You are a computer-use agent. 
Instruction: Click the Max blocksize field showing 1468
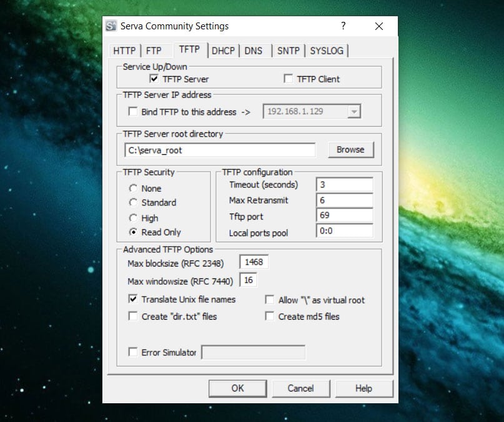254,262
